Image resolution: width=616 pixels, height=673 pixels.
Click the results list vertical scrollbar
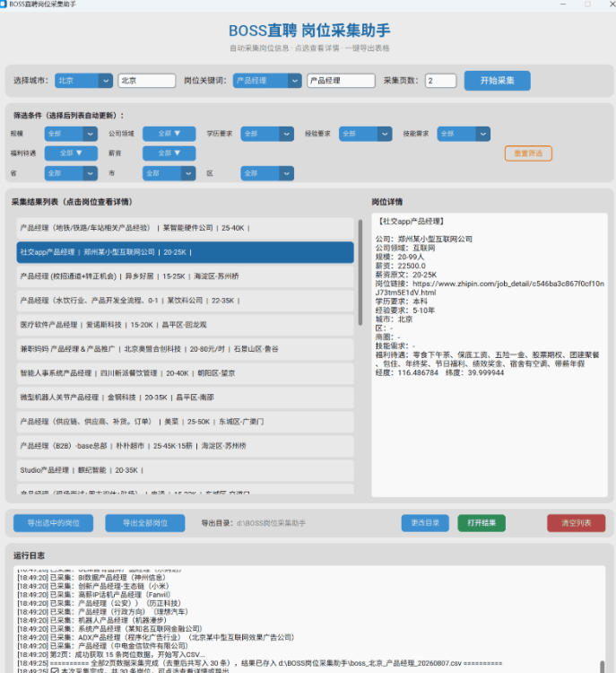coord(360,272)
